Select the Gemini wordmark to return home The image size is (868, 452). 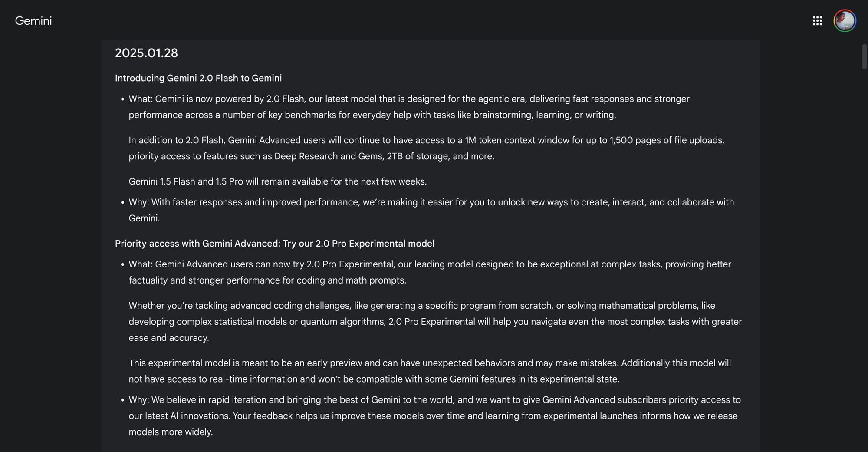33,20
